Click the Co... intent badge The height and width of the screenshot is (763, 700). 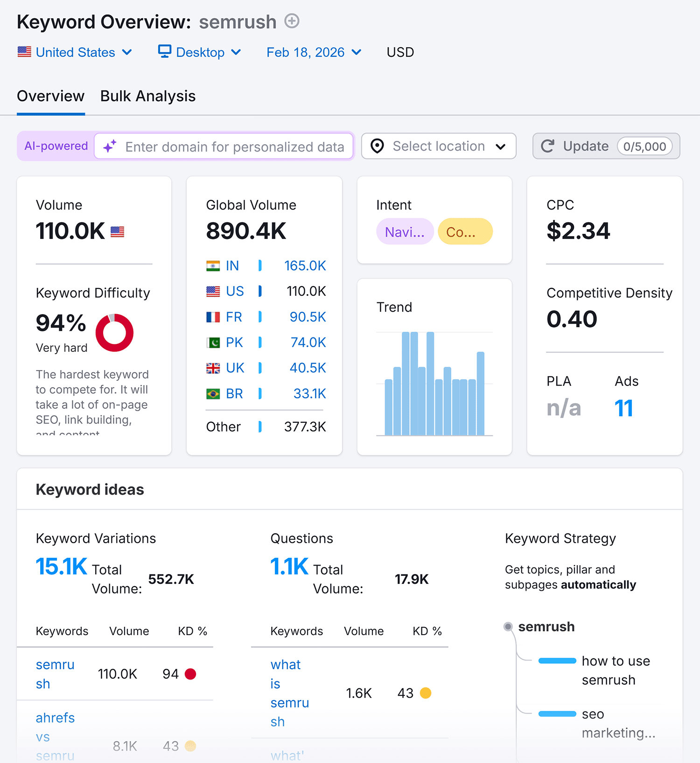(x=465, y=231)
